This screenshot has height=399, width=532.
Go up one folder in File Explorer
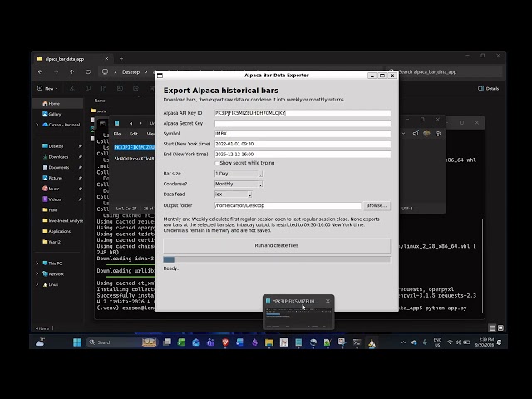pos(72,72)
